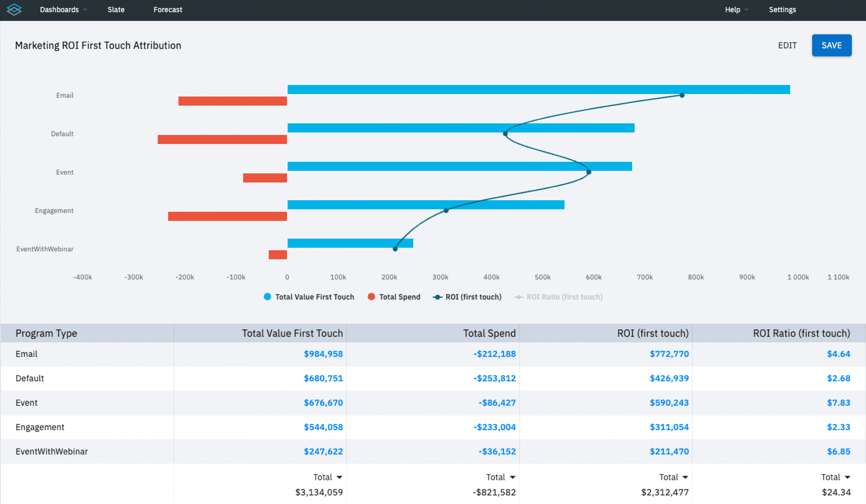
Task: Open Total dropdown under Total Value First Touch
Action: 327,477
